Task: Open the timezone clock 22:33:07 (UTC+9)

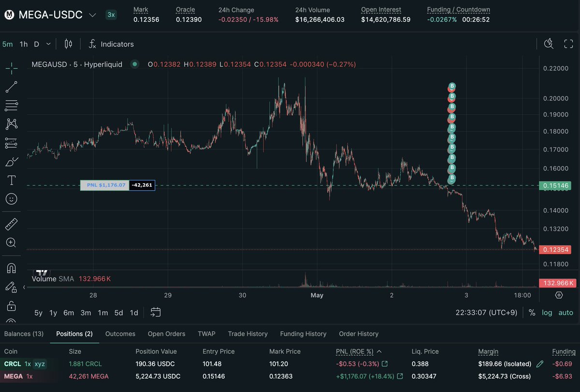Action: [x=486, y=313]
